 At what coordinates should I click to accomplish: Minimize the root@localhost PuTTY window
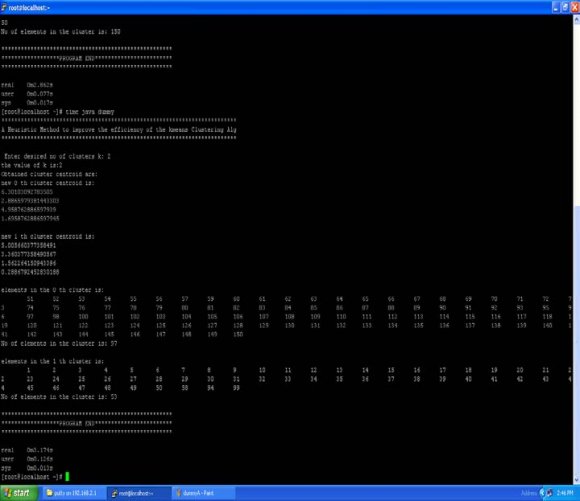(x=556, y=7)
